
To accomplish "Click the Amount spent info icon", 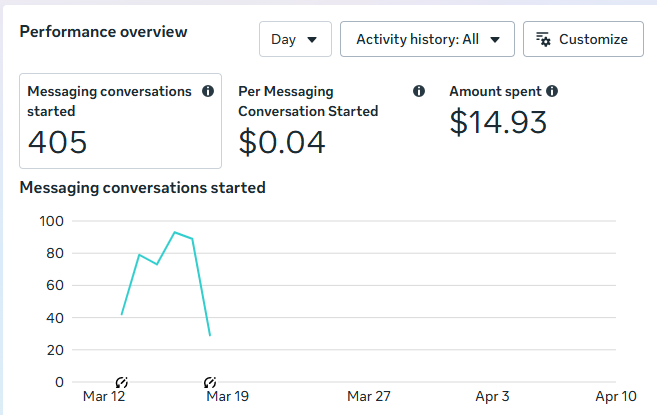I will 552,91.
